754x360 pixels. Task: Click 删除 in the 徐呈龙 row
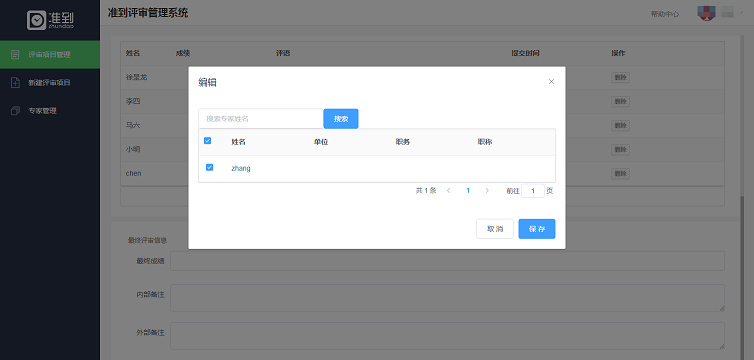[620, 77]
